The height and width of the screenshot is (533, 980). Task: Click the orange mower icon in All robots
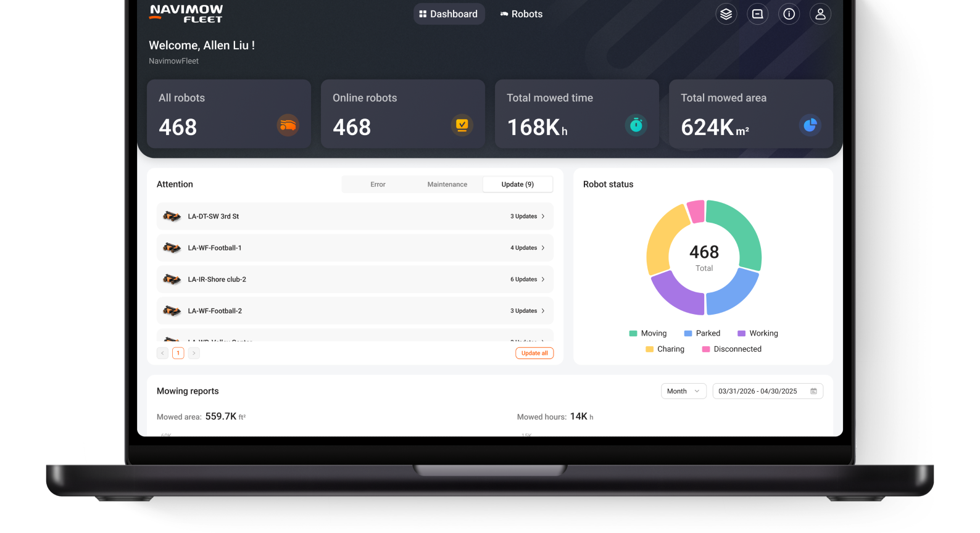point(288,126)
